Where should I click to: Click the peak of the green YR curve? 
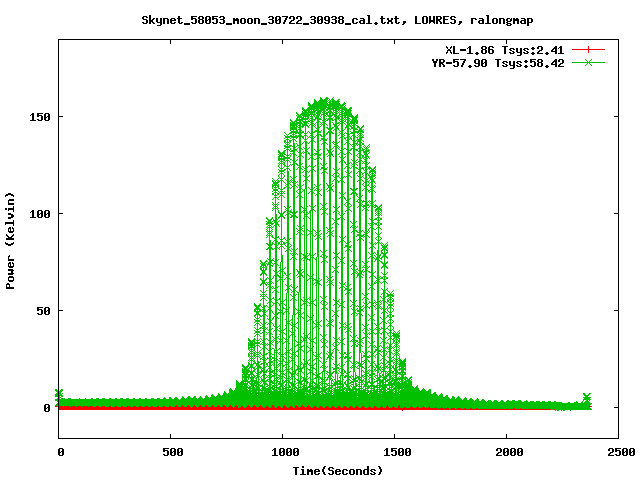325,101
